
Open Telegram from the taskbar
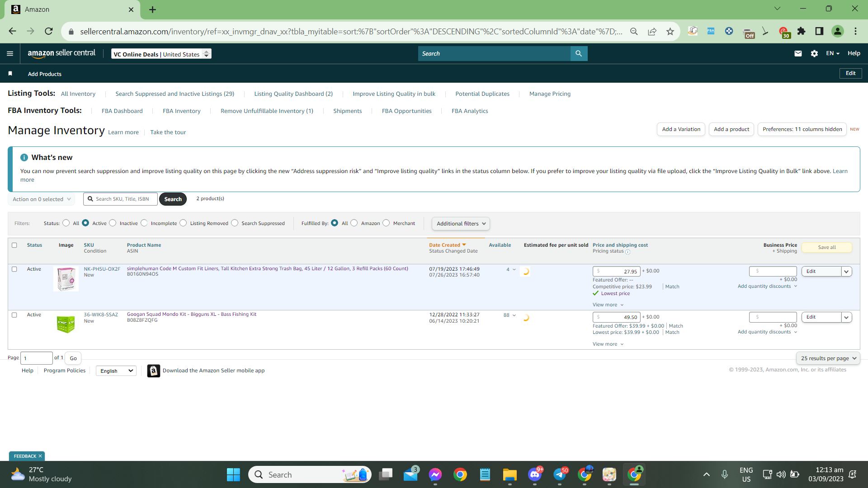point(560,474)
